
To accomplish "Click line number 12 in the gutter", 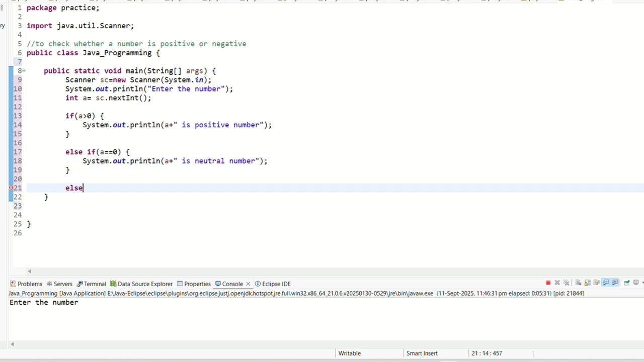I will click(x=18, y=107).
